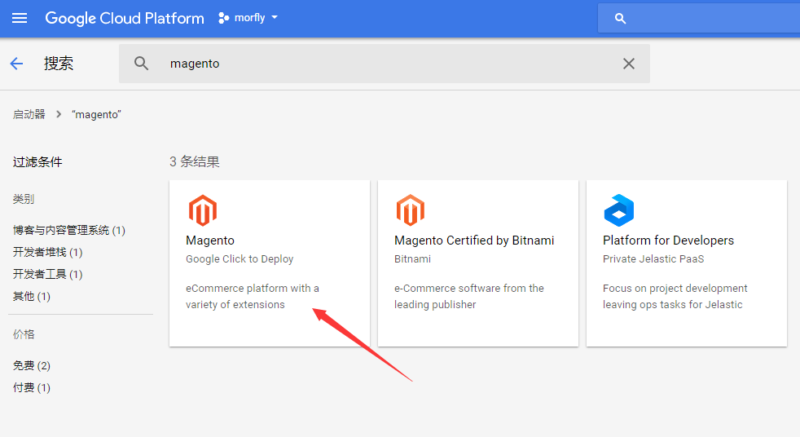
Task: Filter by 付费 (1) price
Action: coord(32,387)
